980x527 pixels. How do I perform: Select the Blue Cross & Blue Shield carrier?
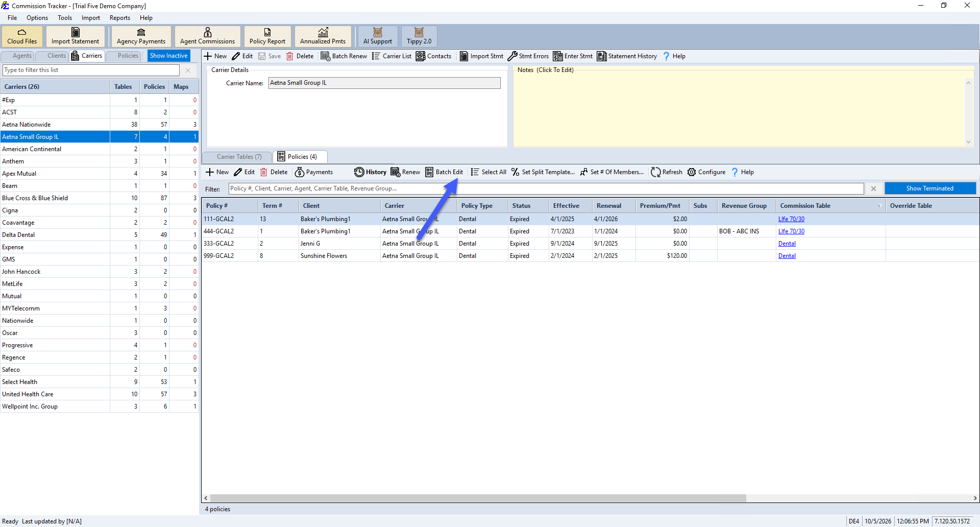pyautogui.click(x=100, y=198)
